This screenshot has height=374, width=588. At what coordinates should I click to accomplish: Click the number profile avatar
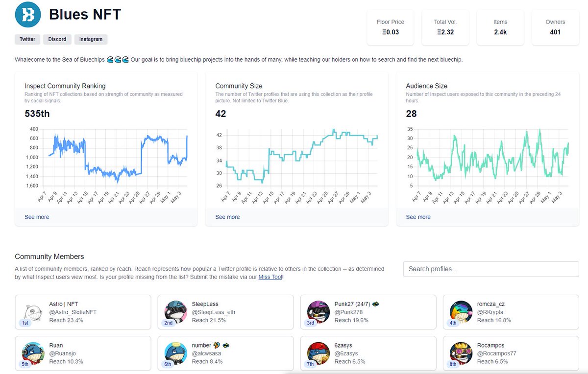click(175, 352)
